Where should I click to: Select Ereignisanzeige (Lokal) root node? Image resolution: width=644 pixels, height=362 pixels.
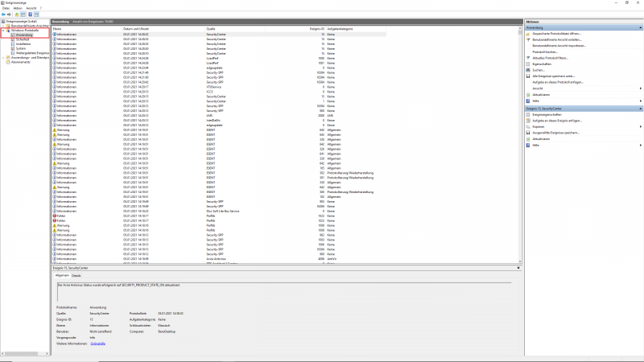pyautogui.click(x=21, y=22)
